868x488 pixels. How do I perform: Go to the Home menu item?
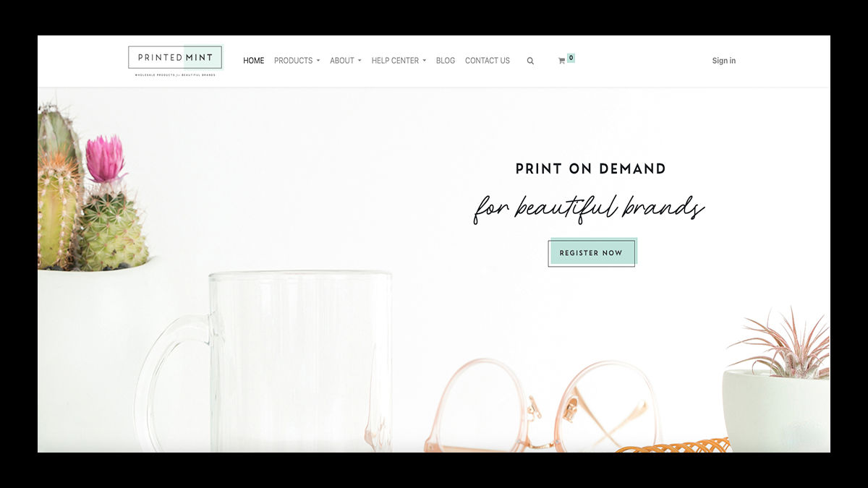click(x=254, y=61)
